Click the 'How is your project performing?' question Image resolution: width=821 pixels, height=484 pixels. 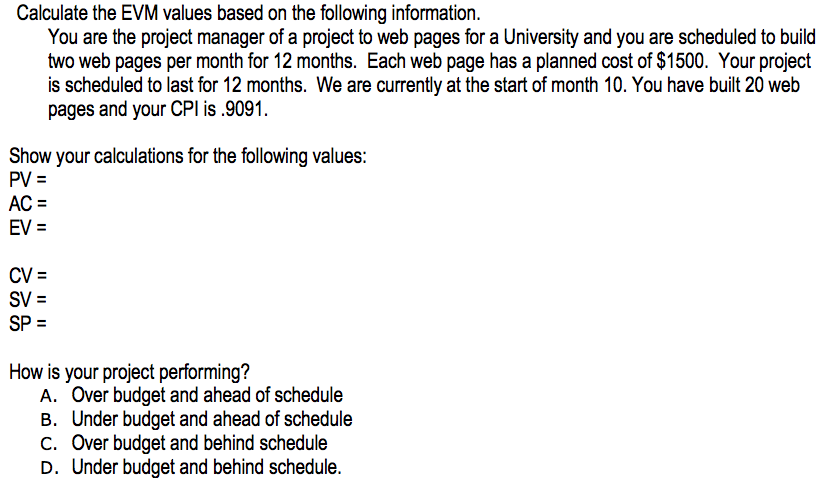(x=129, y=372)
